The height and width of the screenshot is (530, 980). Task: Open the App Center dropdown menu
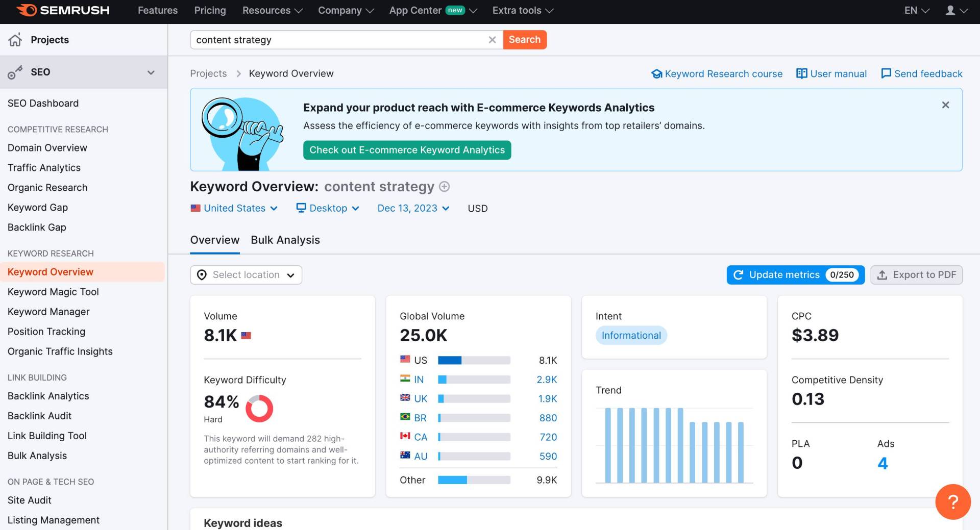[x=433, y=10]
